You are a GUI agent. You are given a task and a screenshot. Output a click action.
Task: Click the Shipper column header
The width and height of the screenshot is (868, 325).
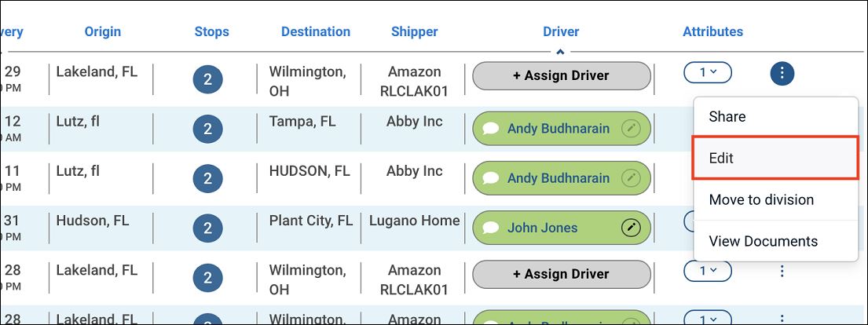tap(414, 31)
